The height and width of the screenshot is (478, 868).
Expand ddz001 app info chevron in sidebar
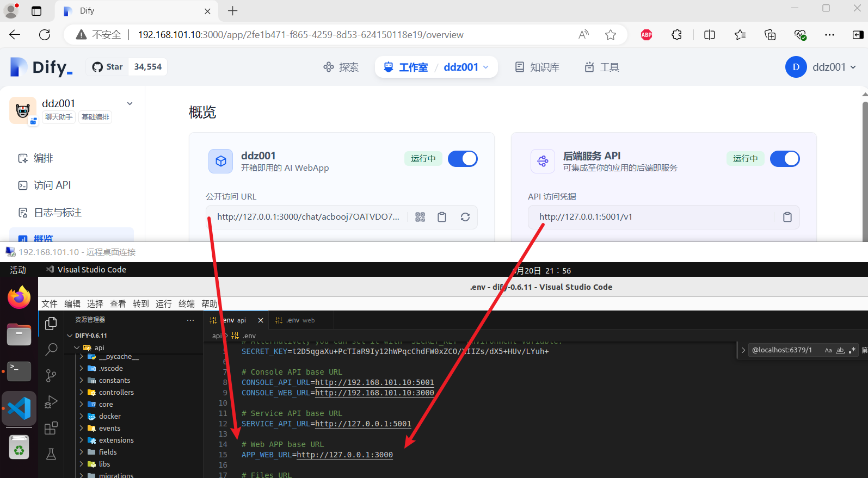(130, 103)
